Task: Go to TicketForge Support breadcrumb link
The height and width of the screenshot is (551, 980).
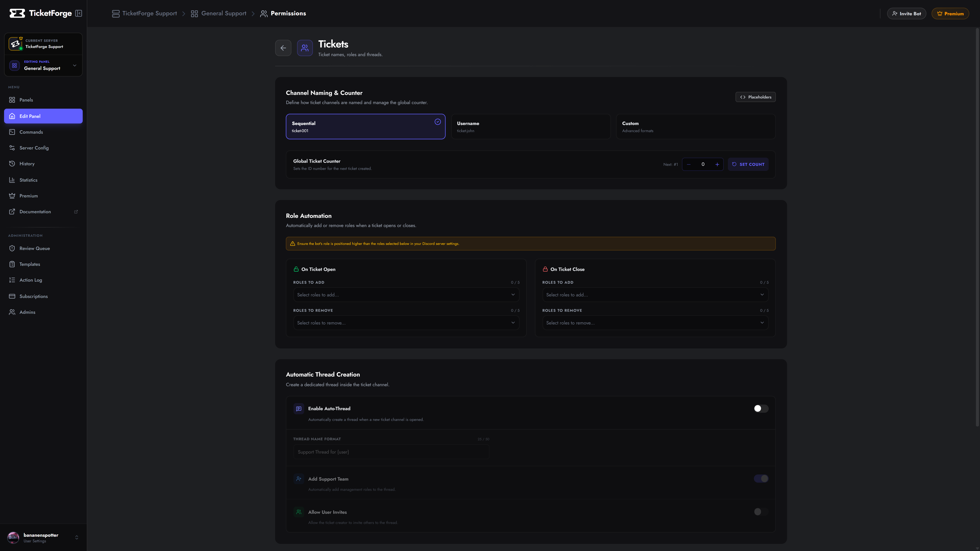Action: point(145,13)
